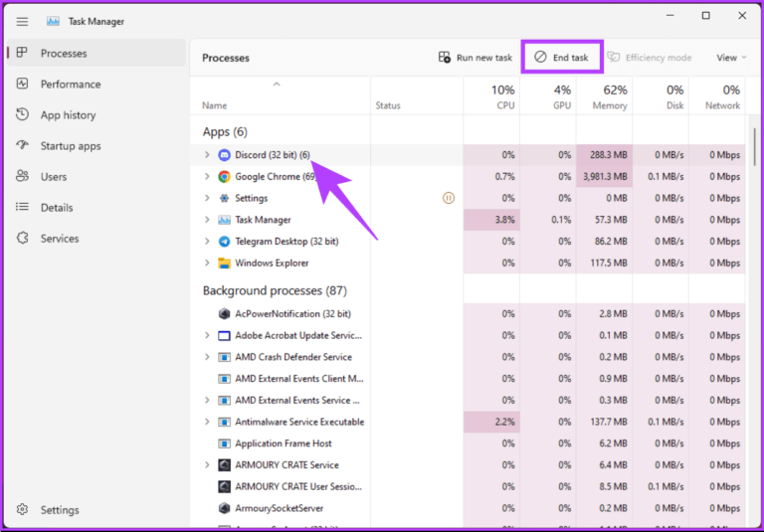Image resolution: width=764 pixels, height=532 pixels.
Task: Expand the Google Chrome process group
Action: (x=207, y=176)
